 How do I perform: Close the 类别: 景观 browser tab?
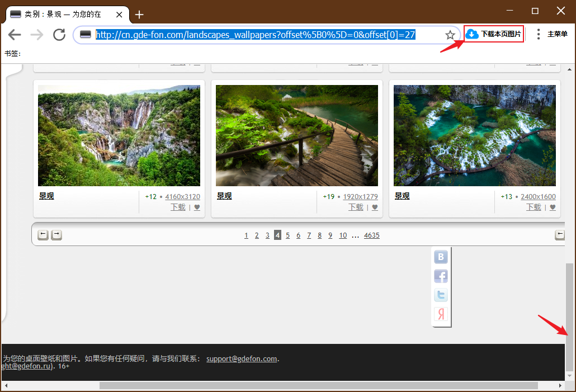pyautogui.click(x=119, y=15)
